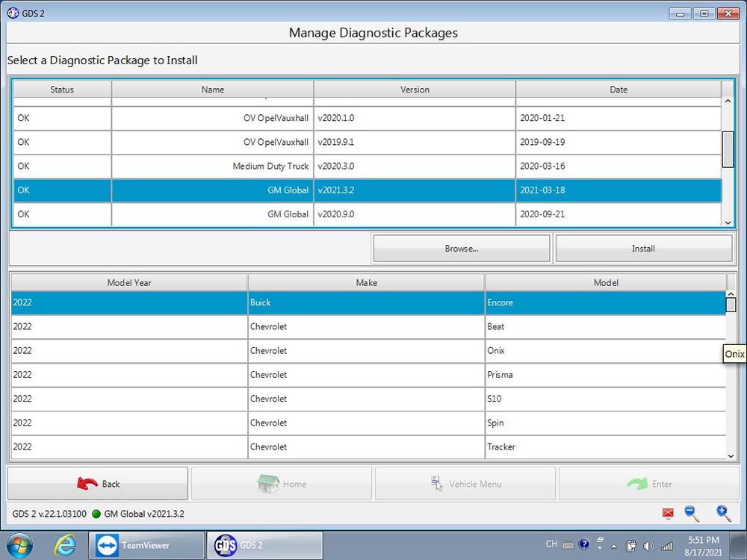747x560 pixels.
Task: Click the 2022 cell in the Beat row
Action: point(129,327)
